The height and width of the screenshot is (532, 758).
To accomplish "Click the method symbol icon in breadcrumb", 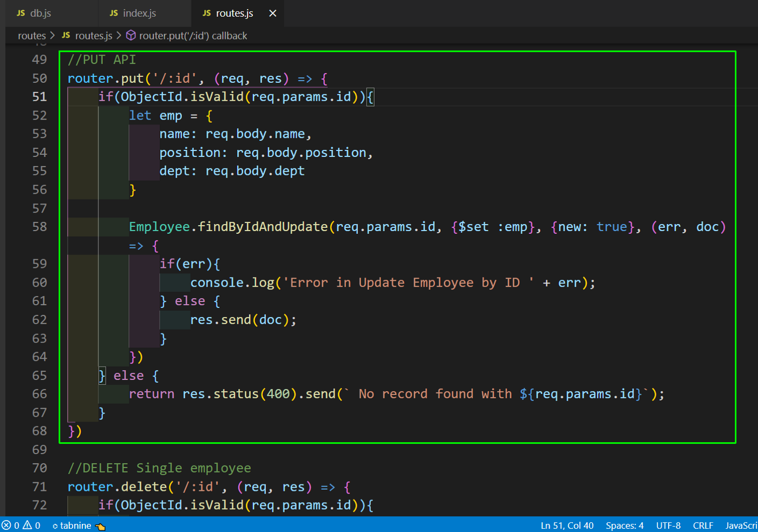I will 131,35.
